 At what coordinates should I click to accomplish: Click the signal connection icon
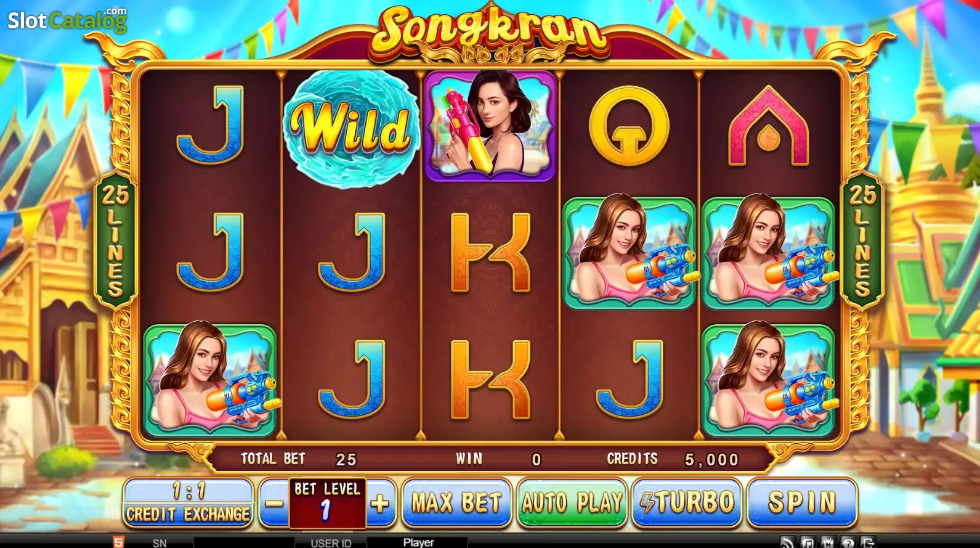click(x=787, y=542)
